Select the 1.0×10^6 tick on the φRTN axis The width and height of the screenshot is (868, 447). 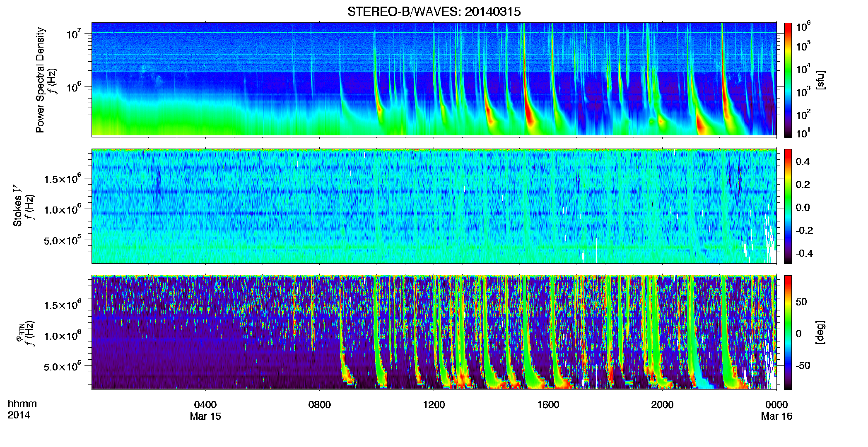[63, 335]
